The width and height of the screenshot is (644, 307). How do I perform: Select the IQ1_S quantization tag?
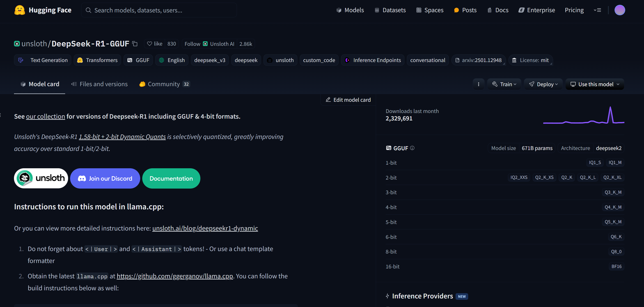pyautogui.click(x=594, y=162)
